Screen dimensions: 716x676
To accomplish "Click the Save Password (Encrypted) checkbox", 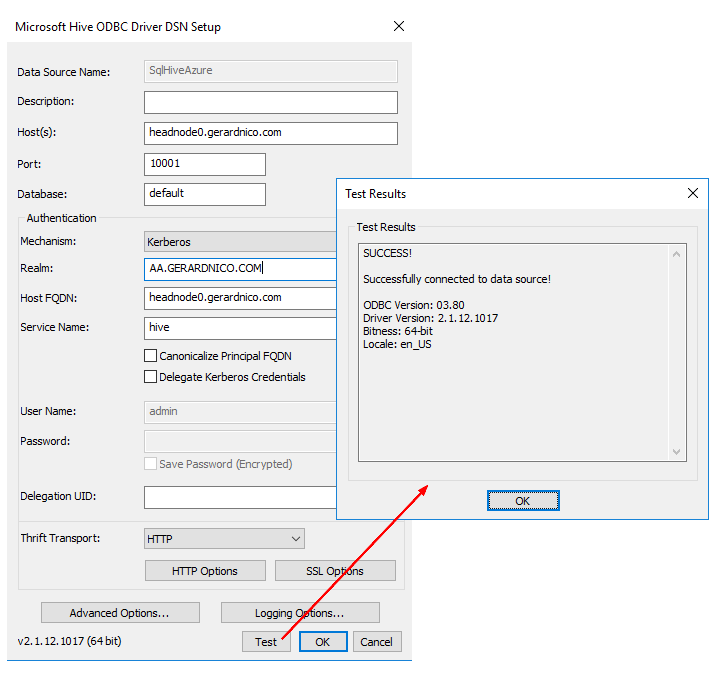I will [151, 464].
